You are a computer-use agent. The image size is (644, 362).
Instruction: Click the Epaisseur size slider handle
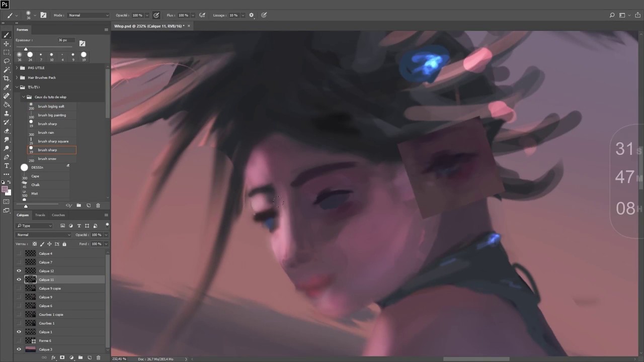(26, 49)
